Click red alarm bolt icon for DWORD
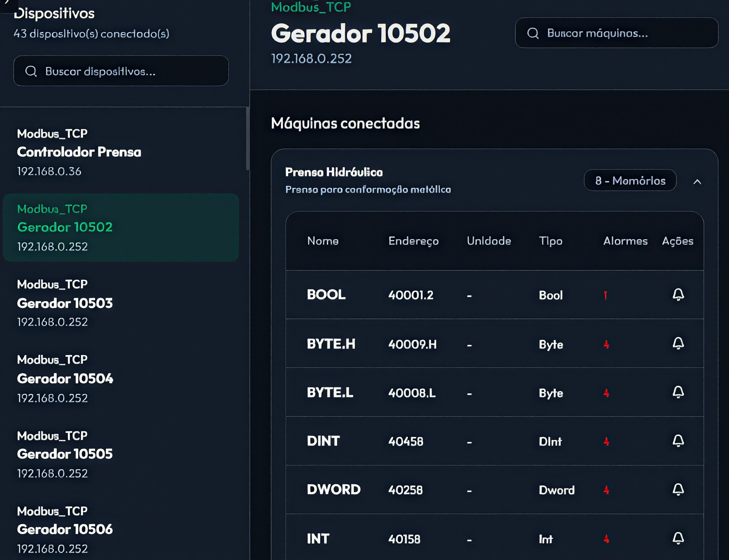 click(607, 490)
